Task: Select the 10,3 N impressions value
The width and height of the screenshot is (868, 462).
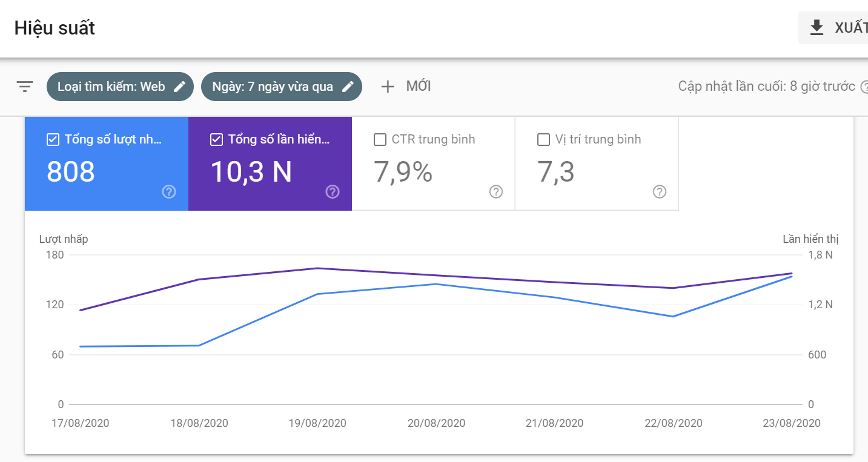Action: (251, 172)
